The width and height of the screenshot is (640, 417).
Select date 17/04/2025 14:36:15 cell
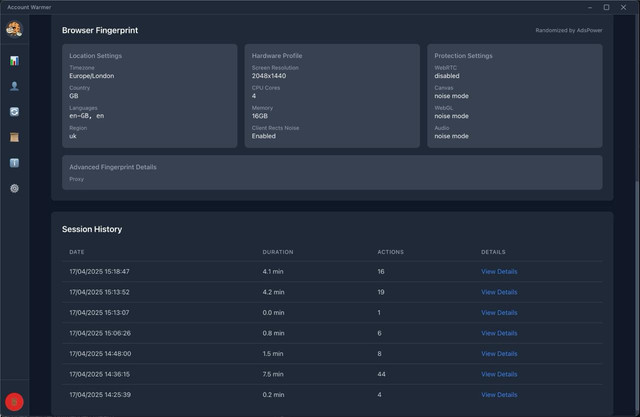99,374
